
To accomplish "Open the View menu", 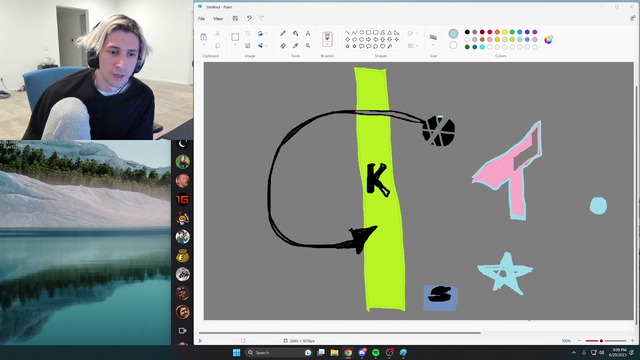I will (x=218, y=18).
